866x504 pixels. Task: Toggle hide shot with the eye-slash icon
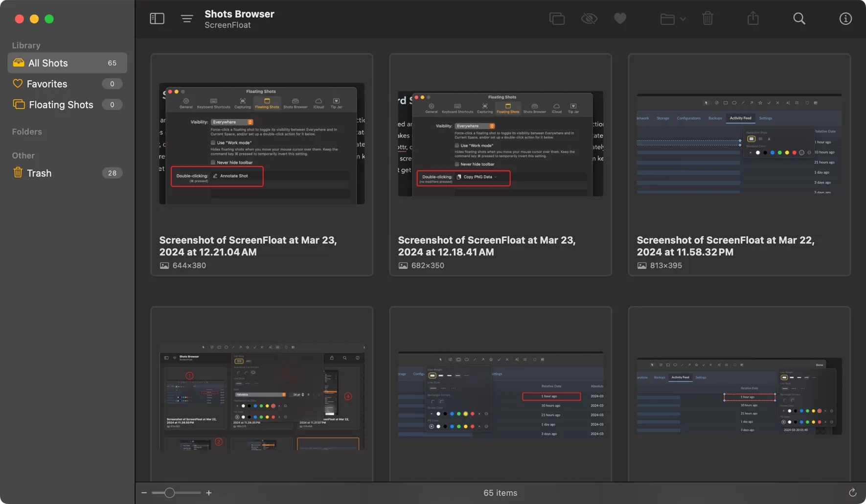pyautogui.click(x=589, y=18)
